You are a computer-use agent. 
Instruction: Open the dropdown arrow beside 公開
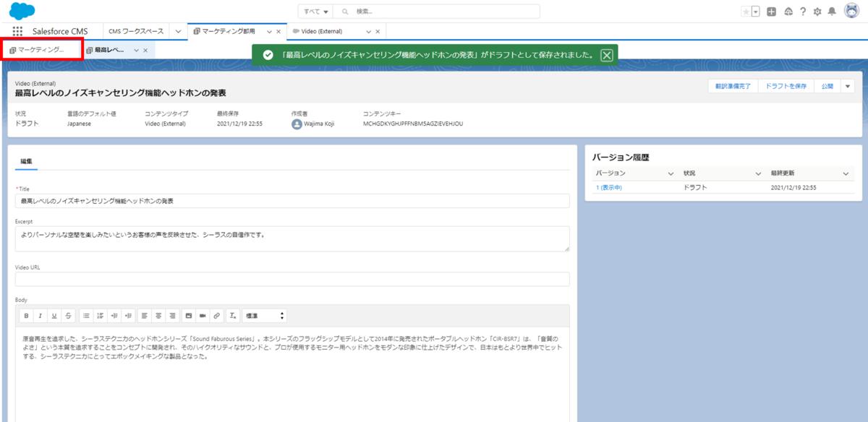[846, 85]
